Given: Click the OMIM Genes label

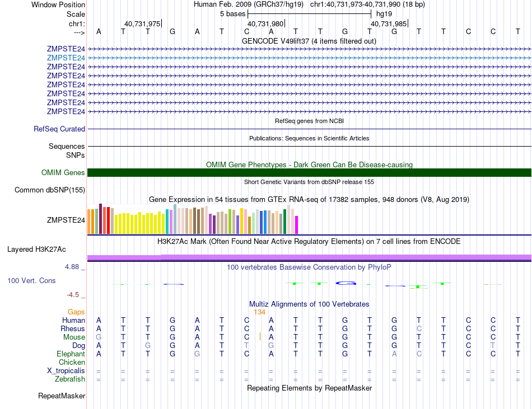Looking at the screenshot, I should 63,172.
